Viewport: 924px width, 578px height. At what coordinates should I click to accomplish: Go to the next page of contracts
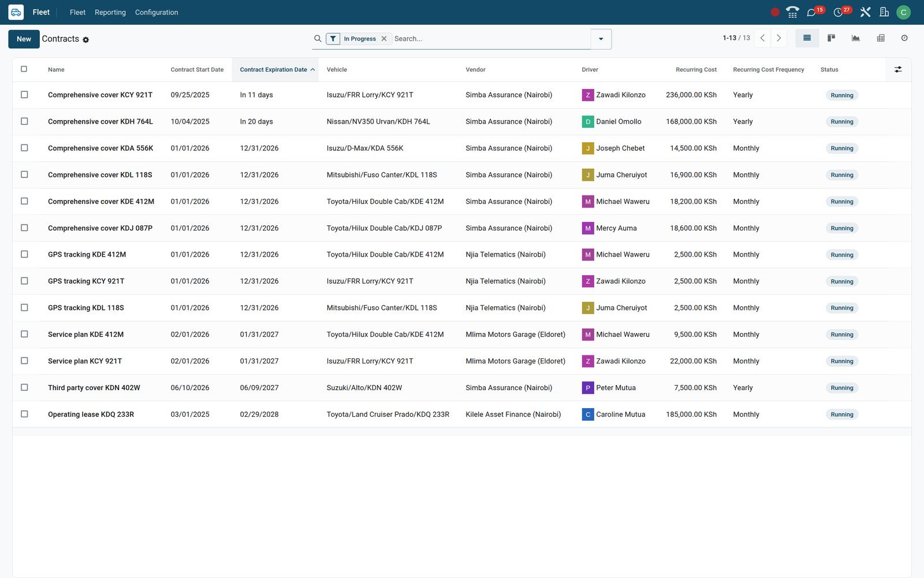tap(778, 38)
